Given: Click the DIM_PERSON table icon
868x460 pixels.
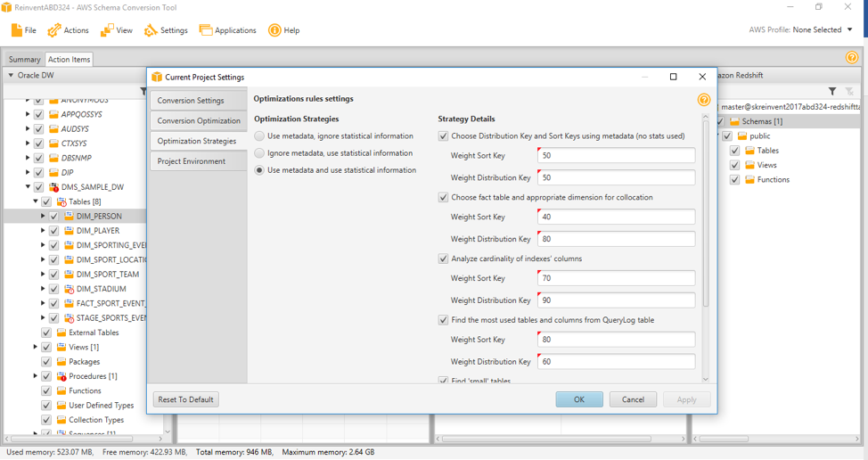Looking at the screenshot, I should (x=69, y=217).
